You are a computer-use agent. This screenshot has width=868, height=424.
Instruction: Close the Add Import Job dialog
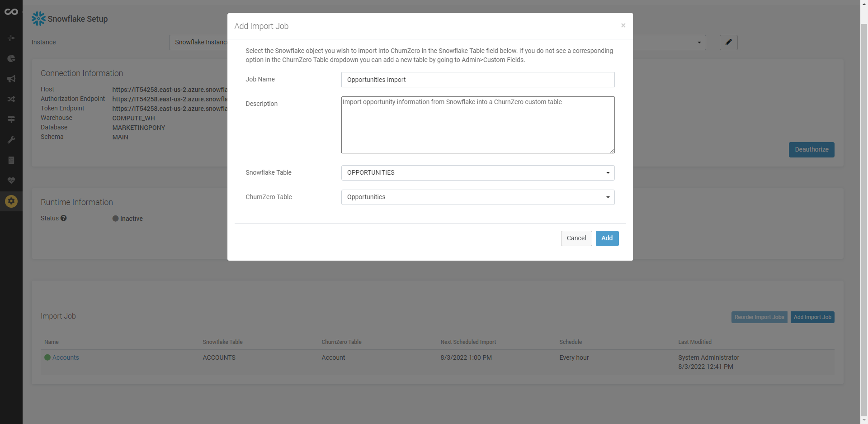(x=623, y=25)
